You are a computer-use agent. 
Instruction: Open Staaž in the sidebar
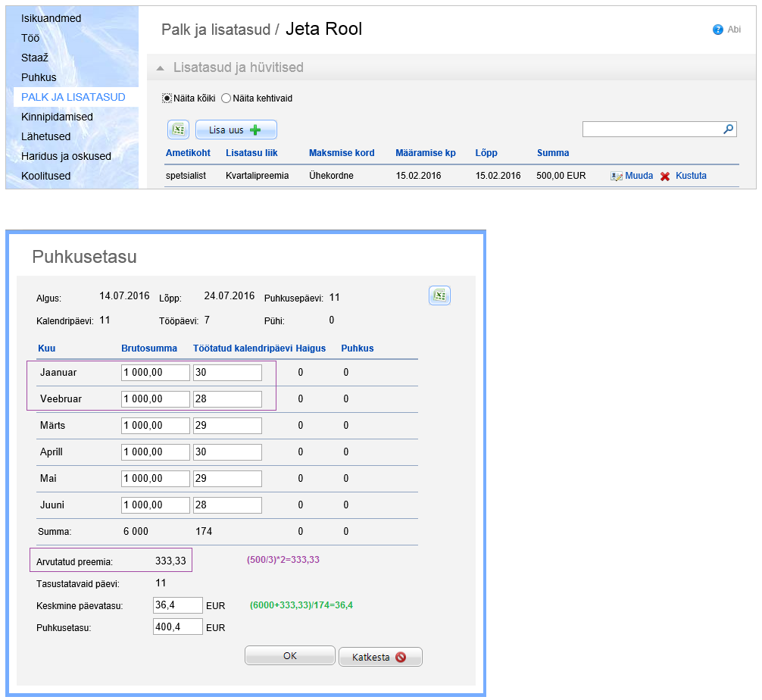[x=35, y=58]
